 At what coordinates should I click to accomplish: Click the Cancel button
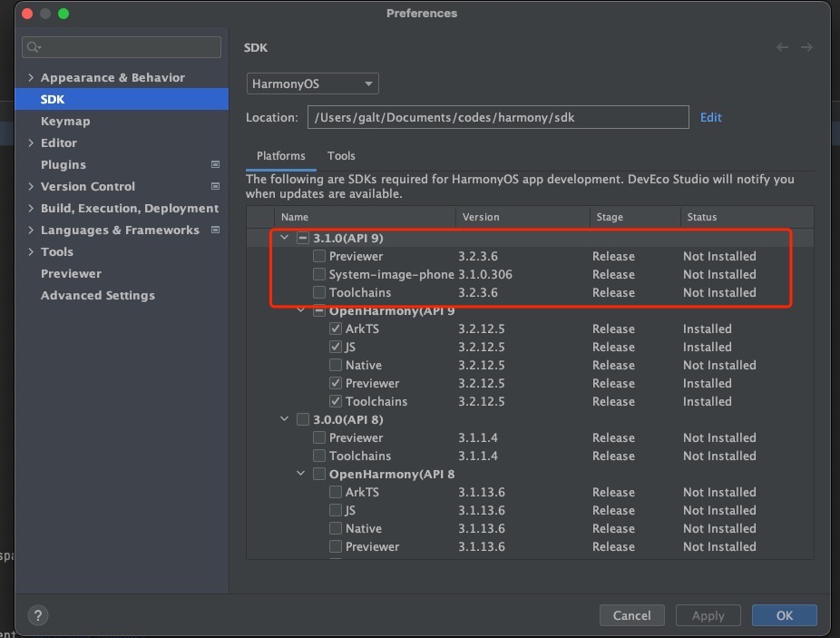(x=632, y=615)
